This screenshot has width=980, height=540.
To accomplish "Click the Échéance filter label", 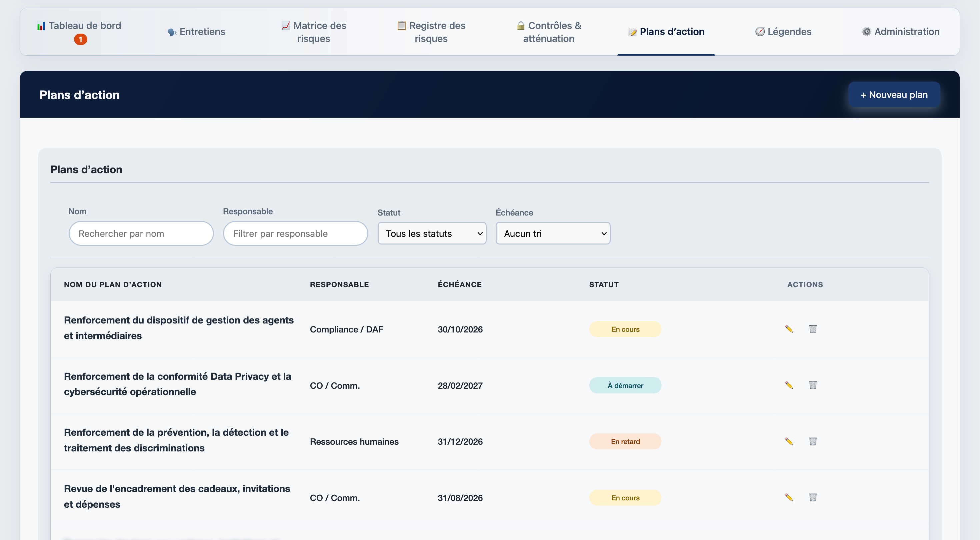I will (514, 213).
